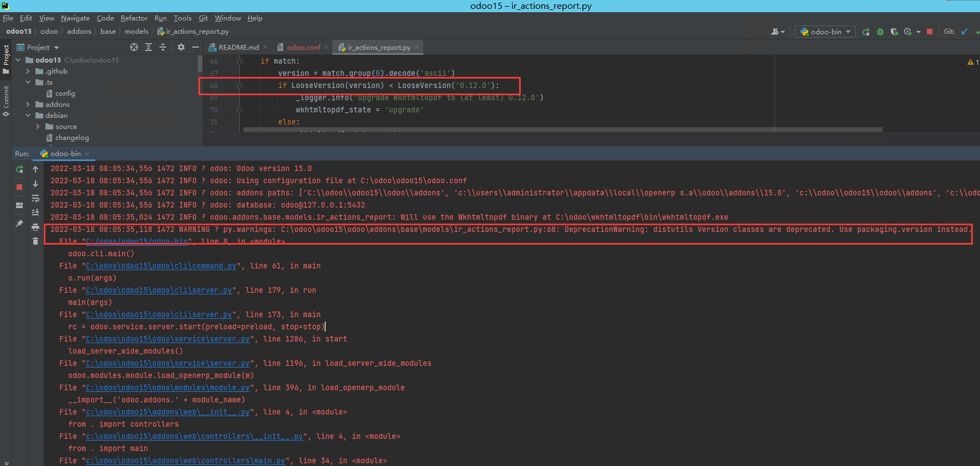Click the editor horizontal scrollbar
This screenshot has height=466, width=980.
pyautogui.click(x=562, y=130)
